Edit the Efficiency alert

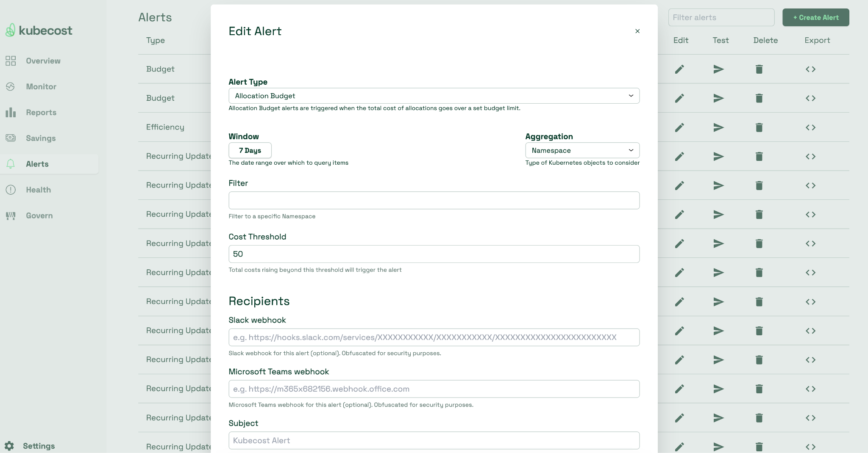tap(679, 127)
